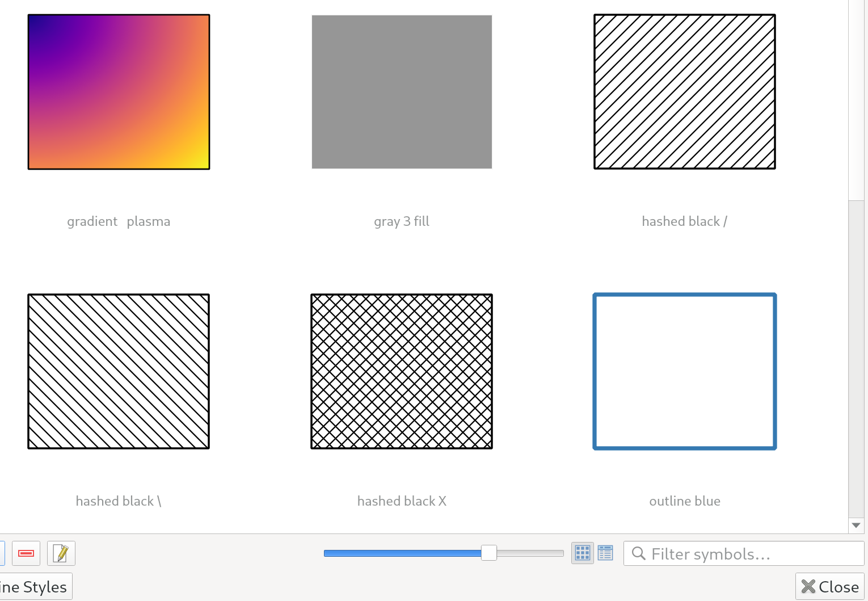Select the gray 3 fill symbol
Viewport: 868px width, 601px height.
pyautogui.click(x=402, y=92)
